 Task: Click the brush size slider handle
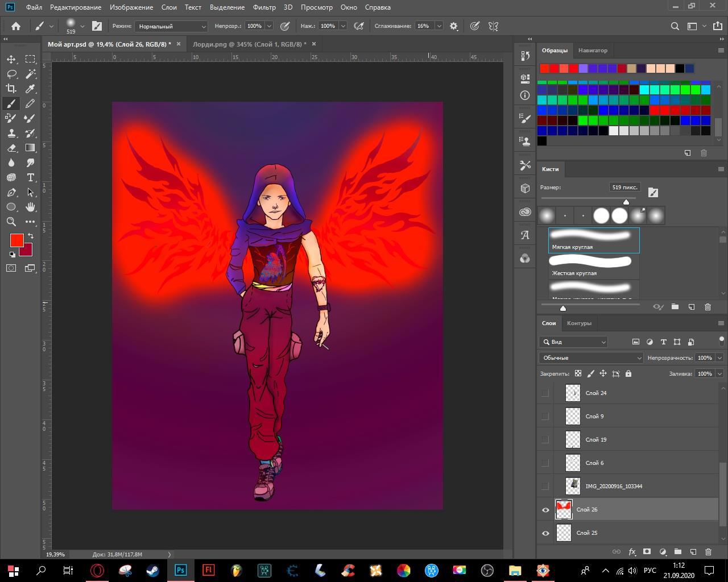click(626, 202)
